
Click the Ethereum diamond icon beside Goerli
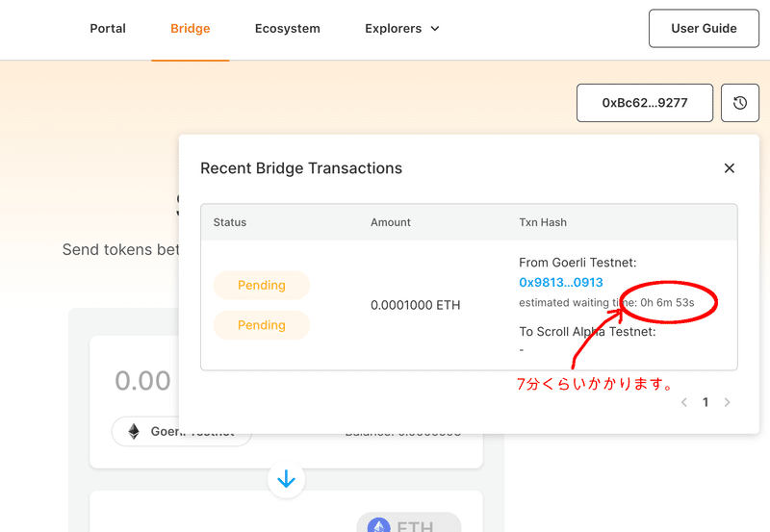click(x=134, y=431)
